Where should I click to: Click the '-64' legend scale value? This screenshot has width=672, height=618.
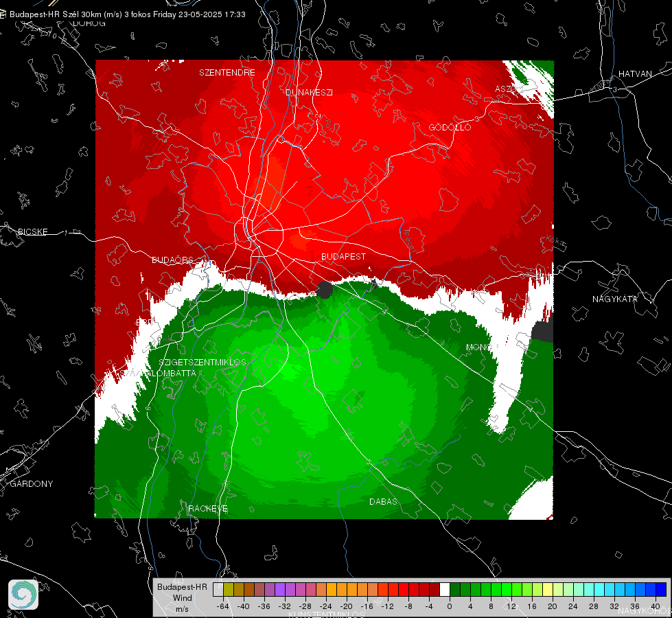tap(223, 606)
